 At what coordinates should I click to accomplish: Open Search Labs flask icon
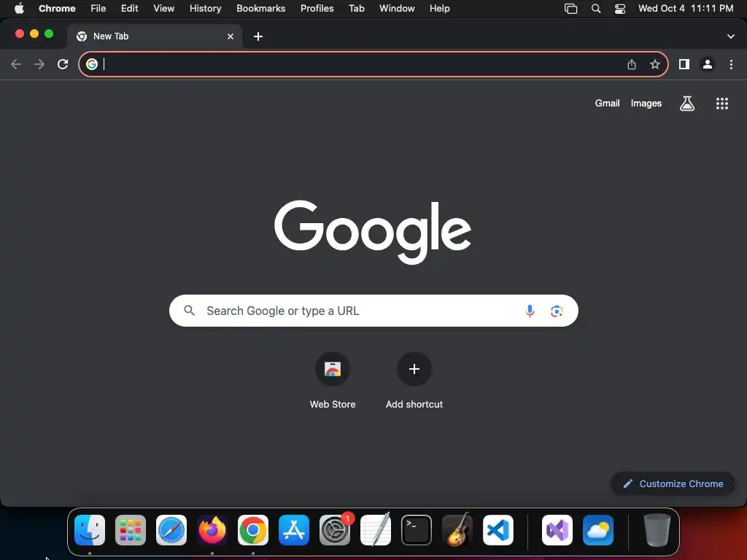(x=687, y=104)
